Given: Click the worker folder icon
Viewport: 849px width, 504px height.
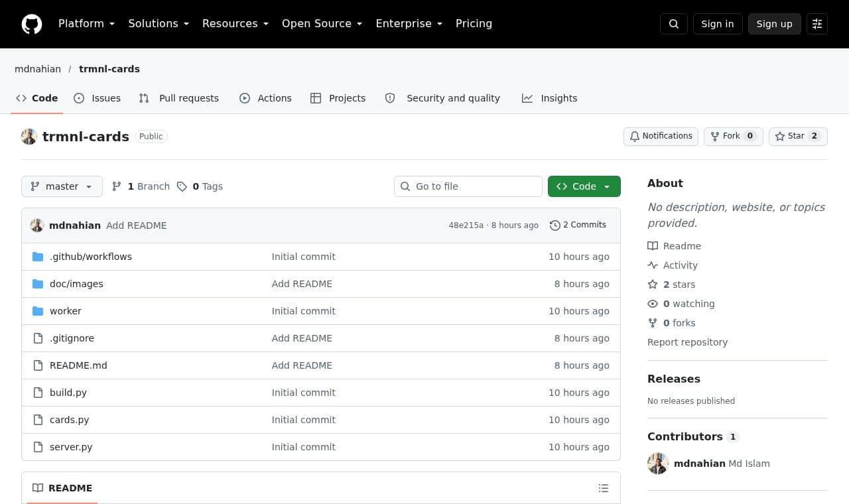Looking at the screenshot, I should coord(38,311).
